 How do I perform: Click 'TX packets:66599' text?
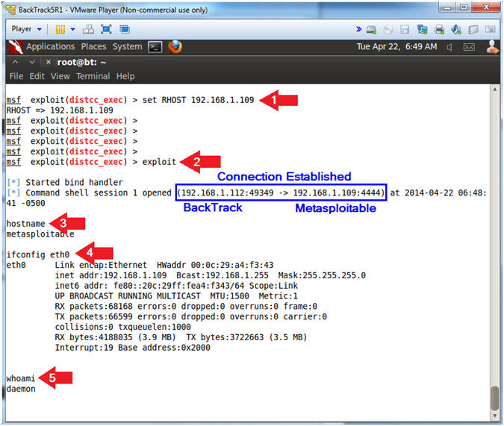point(94,316)
